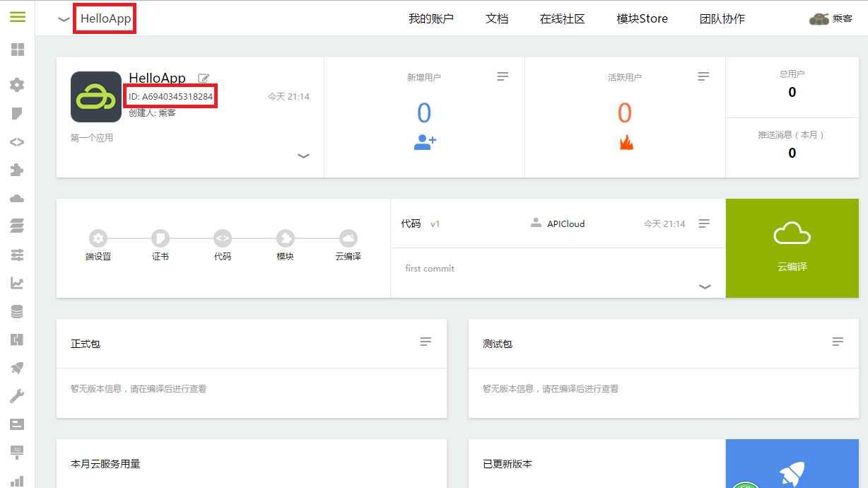868x488 pixels.
Task: Click the HelloApp green cloud logo
Action: click(96, 97)
